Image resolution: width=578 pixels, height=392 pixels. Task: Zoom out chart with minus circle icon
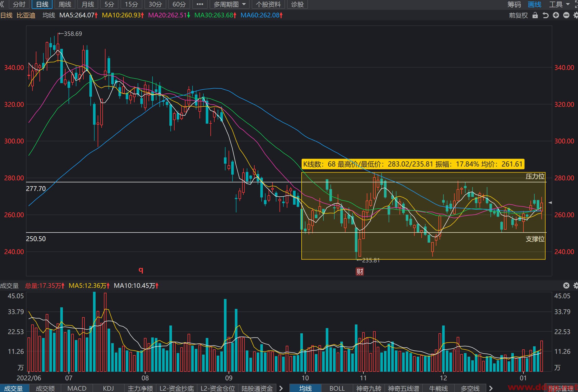(x=566, y=15)
